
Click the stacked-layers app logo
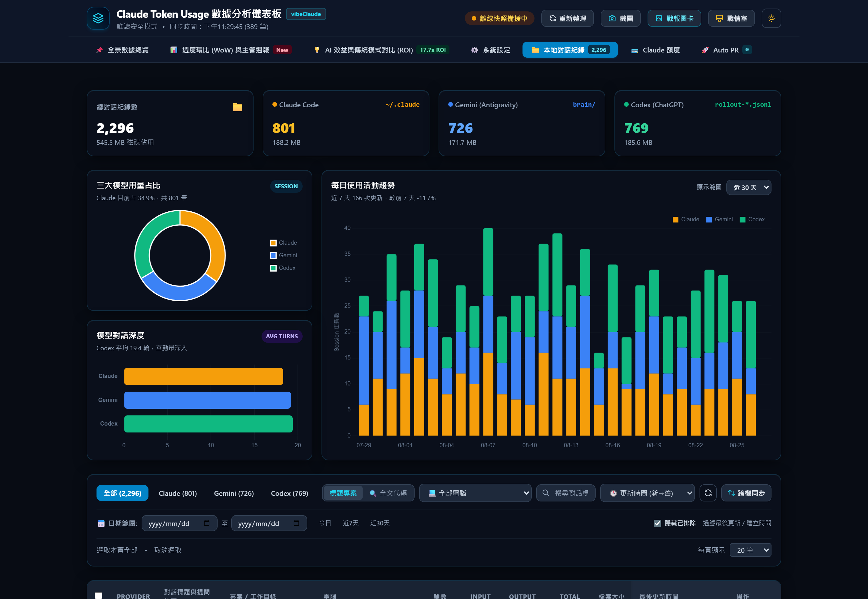pyautogui.click(x=98, y=18)
